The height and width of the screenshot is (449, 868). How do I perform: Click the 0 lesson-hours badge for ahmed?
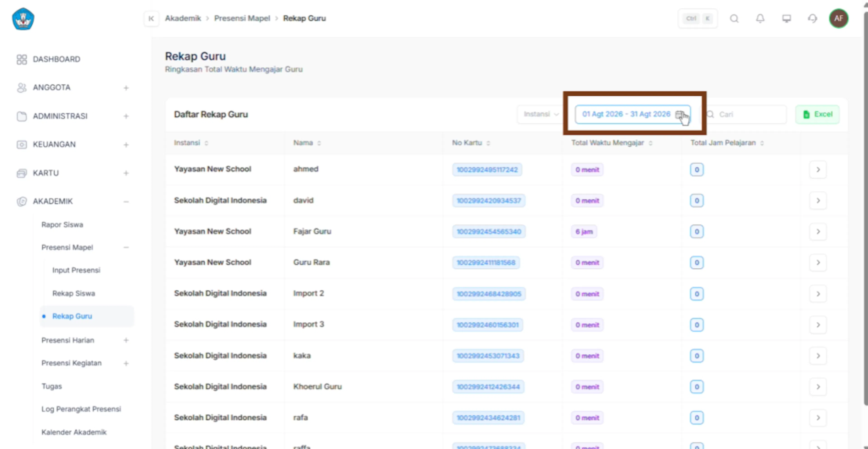coord(697,170)
